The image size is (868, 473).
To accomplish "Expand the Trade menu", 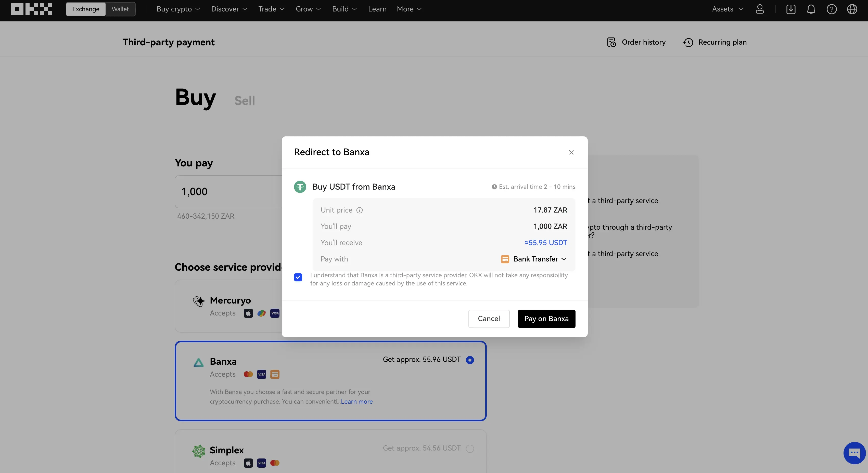I will coord(271,9).
